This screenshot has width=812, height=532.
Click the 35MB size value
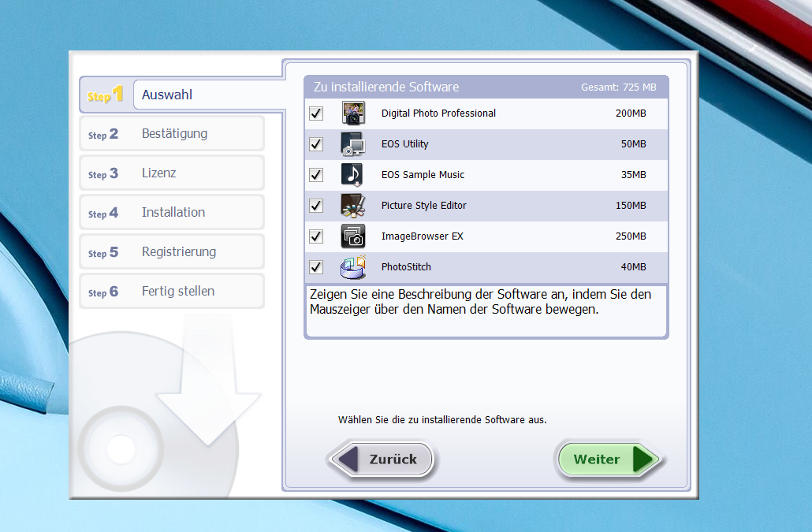tap(634, 175)
